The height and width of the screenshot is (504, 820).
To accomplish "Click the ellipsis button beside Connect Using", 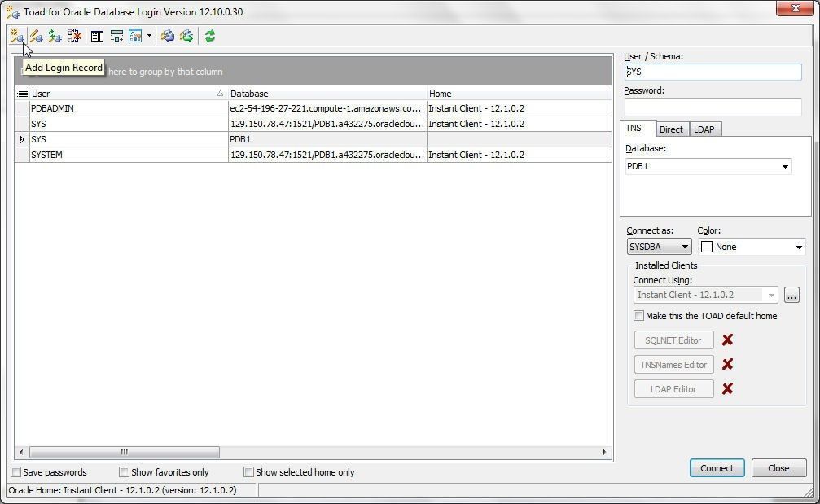I will 791,295.
